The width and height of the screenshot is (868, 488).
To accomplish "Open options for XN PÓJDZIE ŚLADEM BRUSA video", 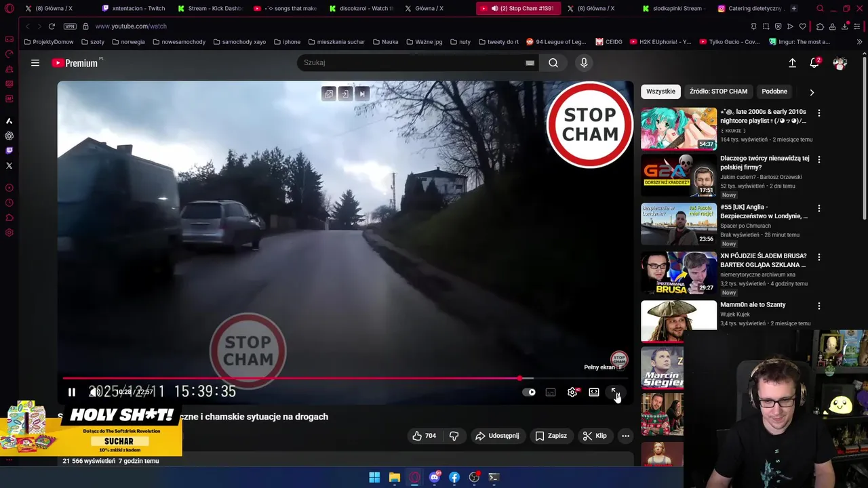I will (x=818, y=258).
